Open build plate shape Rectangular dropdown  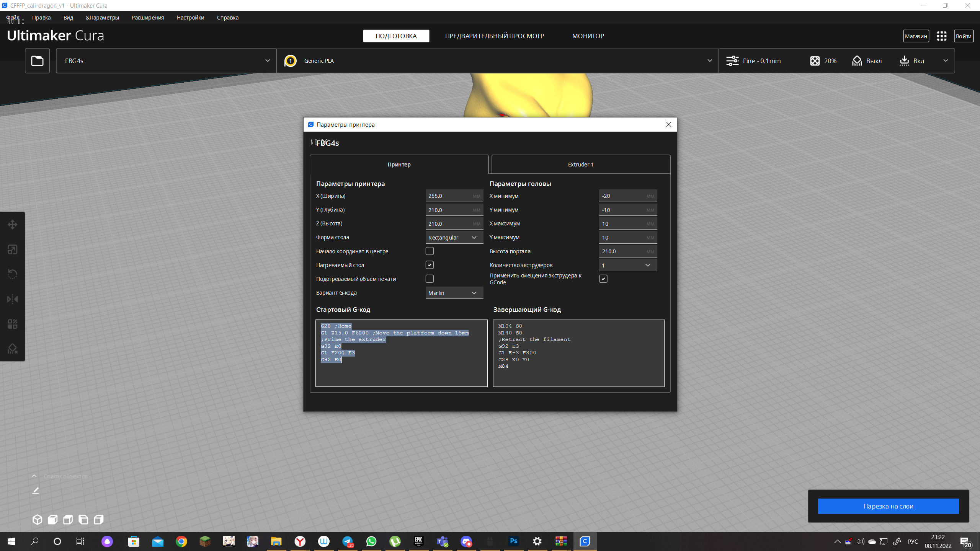pyautogui.click(x=454, y=238)
